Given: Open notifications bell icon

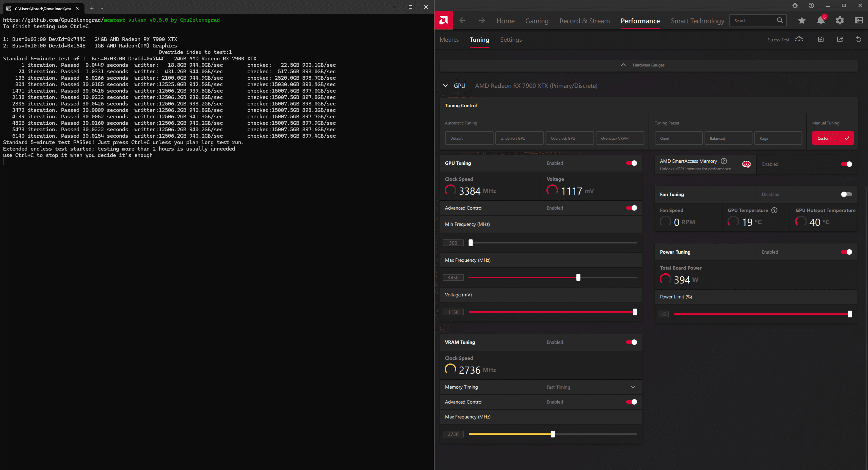Looking at the screenshot, I should (x=821, y=21).
